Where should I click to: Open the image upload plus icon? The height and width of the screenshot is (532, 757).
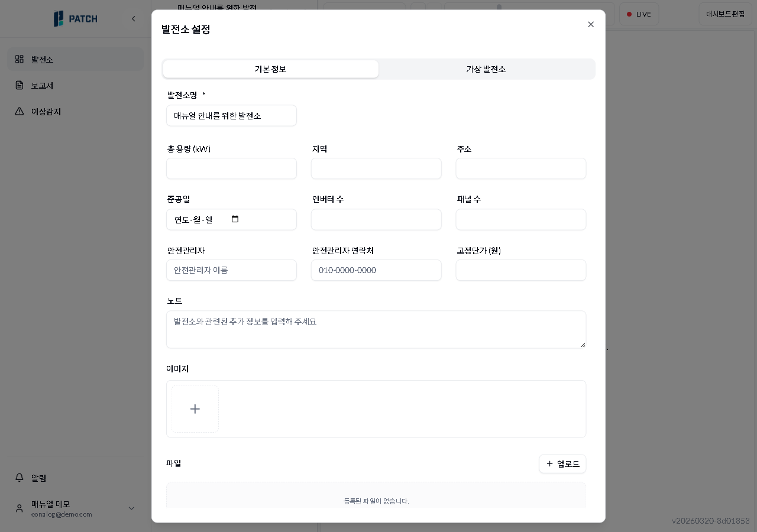[x=195, y=408]
